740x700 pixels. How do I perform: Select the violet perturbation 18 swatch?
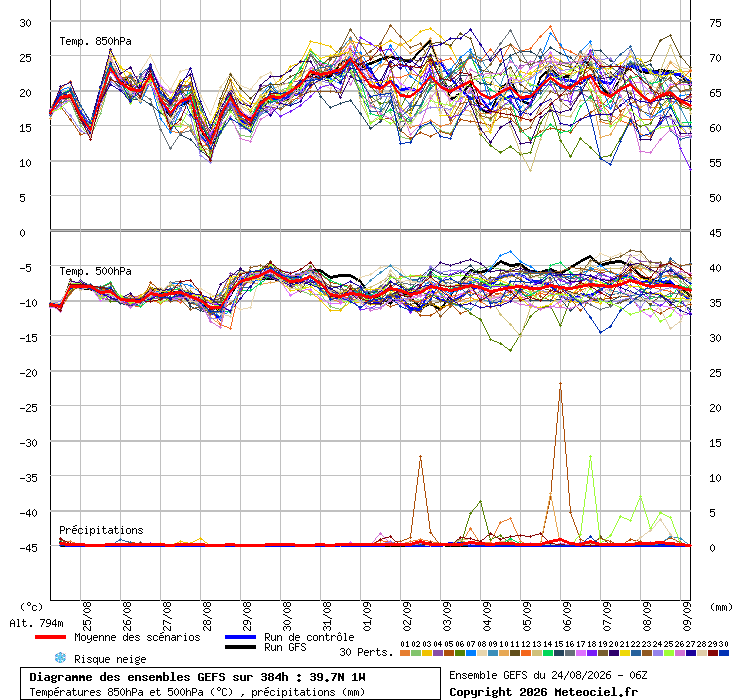(592, 653)
